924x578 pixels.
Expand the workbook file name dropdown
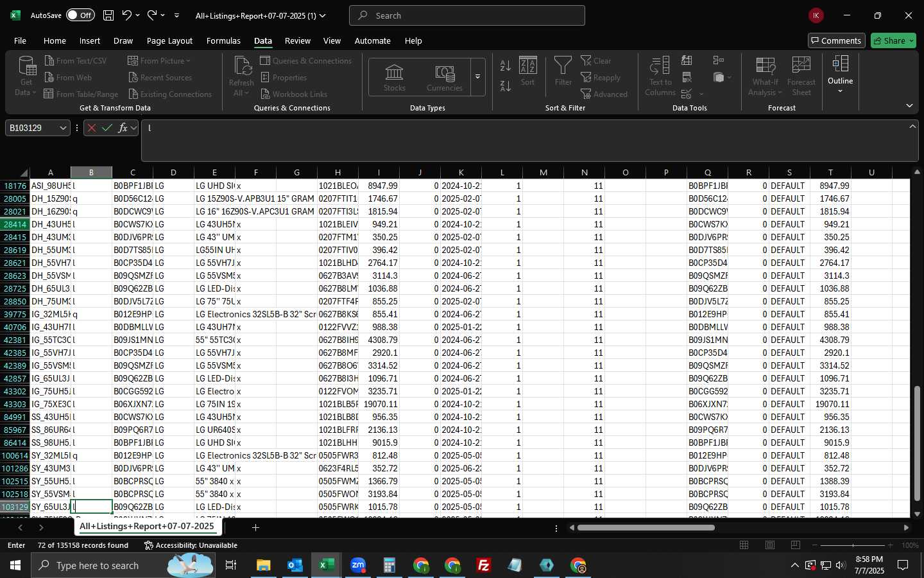323,15
